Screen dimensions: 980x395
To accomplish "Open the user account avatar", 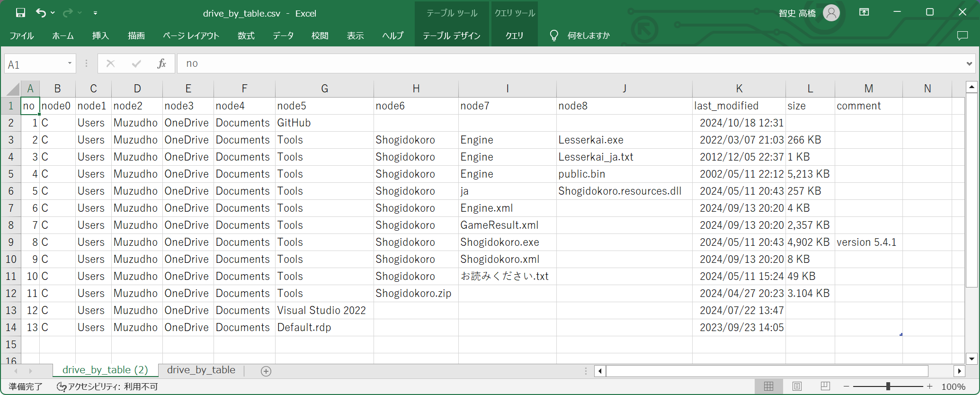I will 831,13.
